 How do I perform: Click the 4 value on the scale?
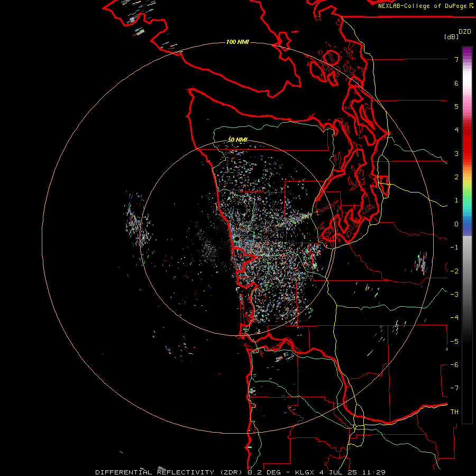pos(456,130)
